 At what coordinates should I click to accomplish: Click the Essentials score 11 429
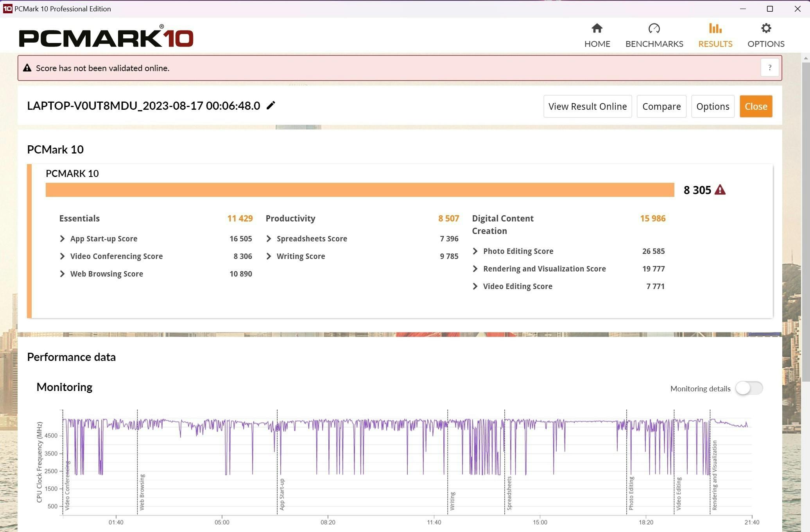click(240, 218)
